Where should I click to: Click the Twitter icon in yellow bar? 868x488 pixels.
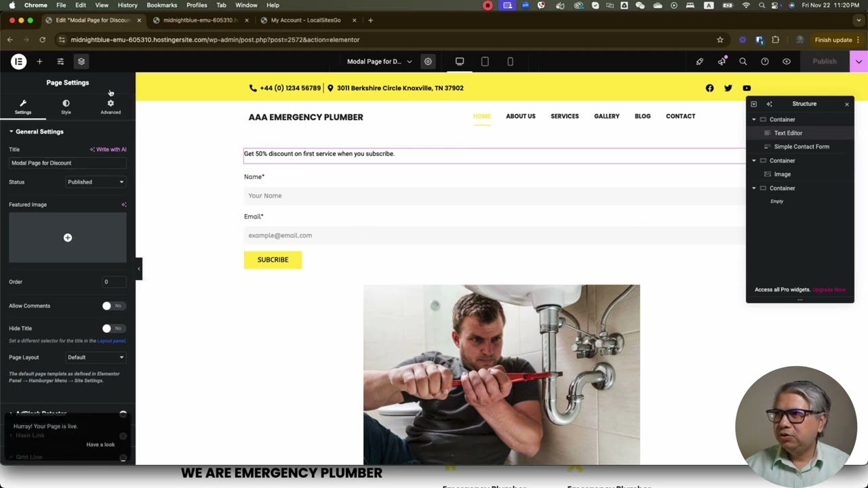728,88
